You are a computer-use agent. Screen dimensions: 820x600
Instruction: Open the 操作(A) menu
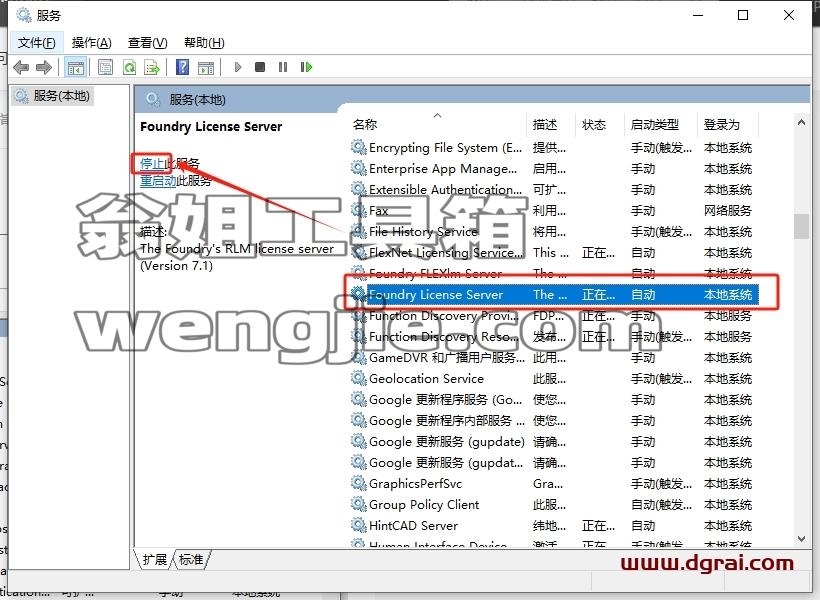(x=92, y=42)
